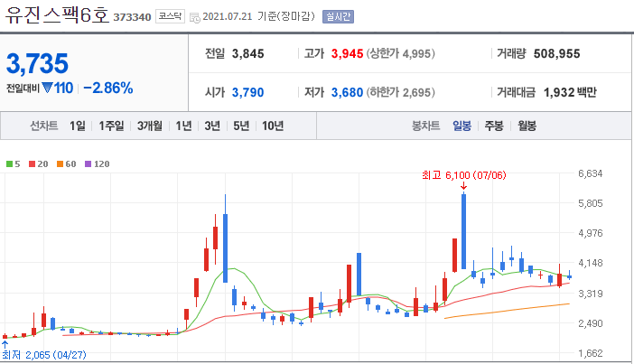Click the stock code 373340
This screenshot has height=364, width=634.
(132, 17)
